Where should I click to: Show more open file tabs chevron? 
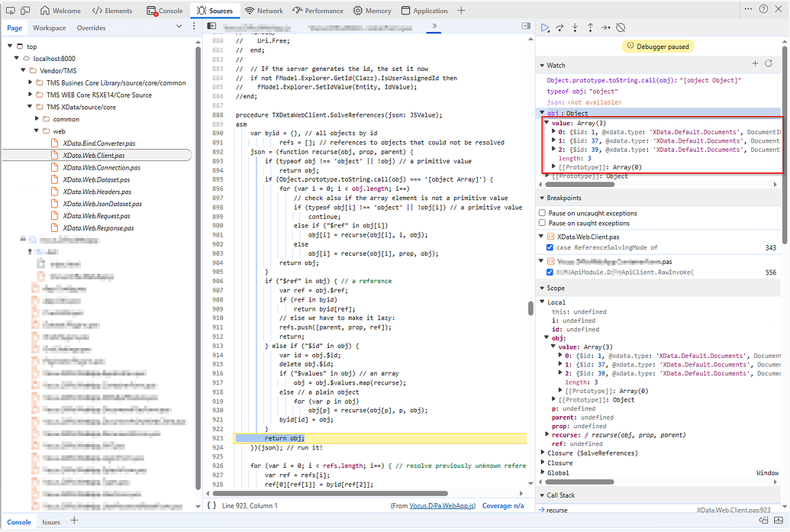pos(434,26)
